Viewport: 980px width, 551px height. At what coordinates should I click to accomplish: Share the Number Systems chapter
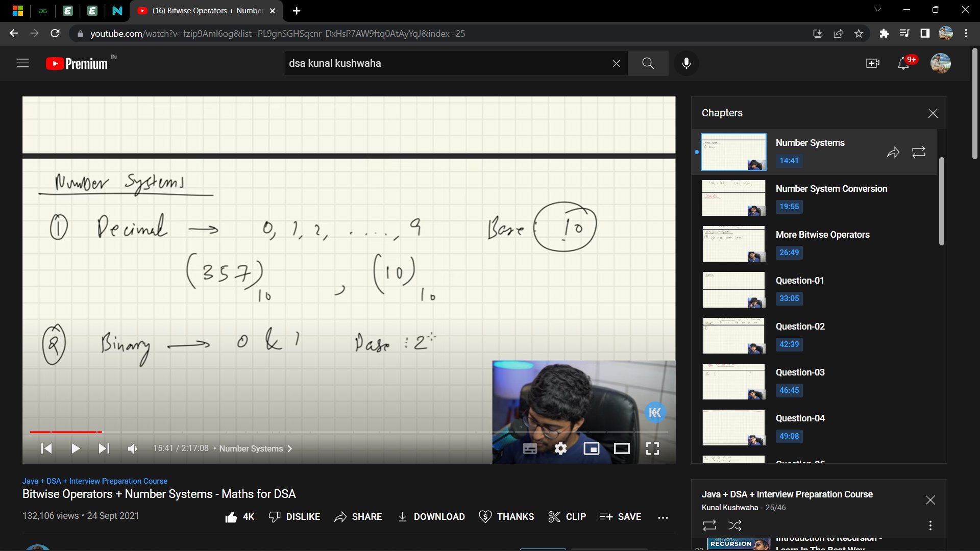(x=893, y=152)
